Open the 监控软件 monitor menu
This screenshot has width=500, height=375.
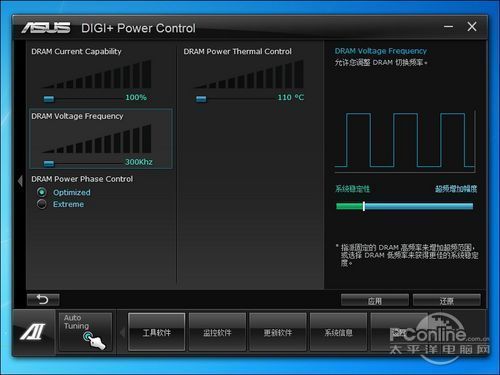[x=217, y=332]
